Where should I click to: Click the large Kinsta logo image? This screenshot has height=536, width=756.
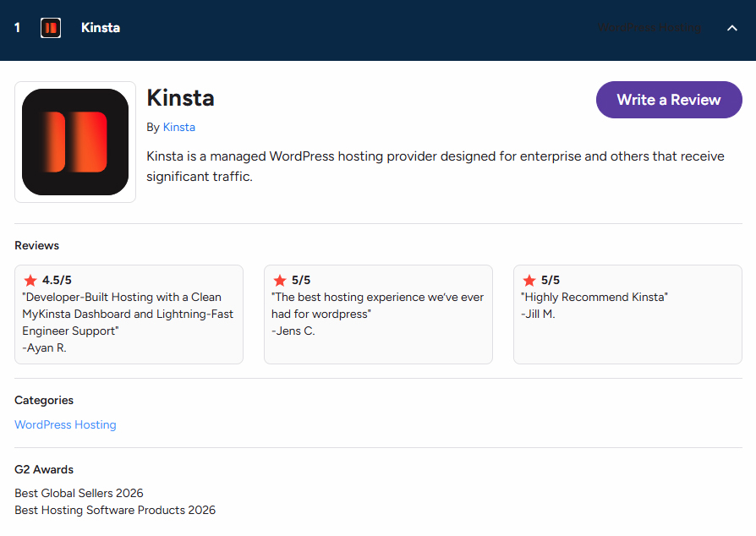(x=75, y=142)
